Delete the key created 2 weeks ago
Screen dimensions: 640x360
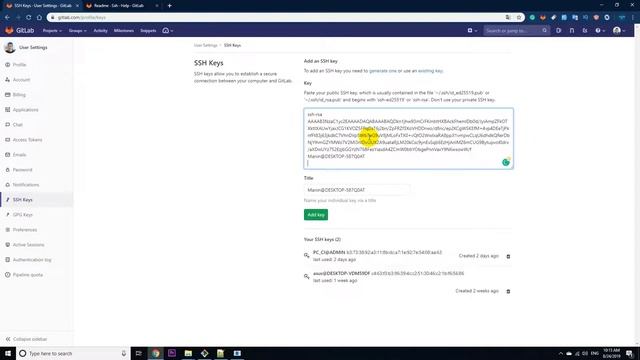point(508,291)
